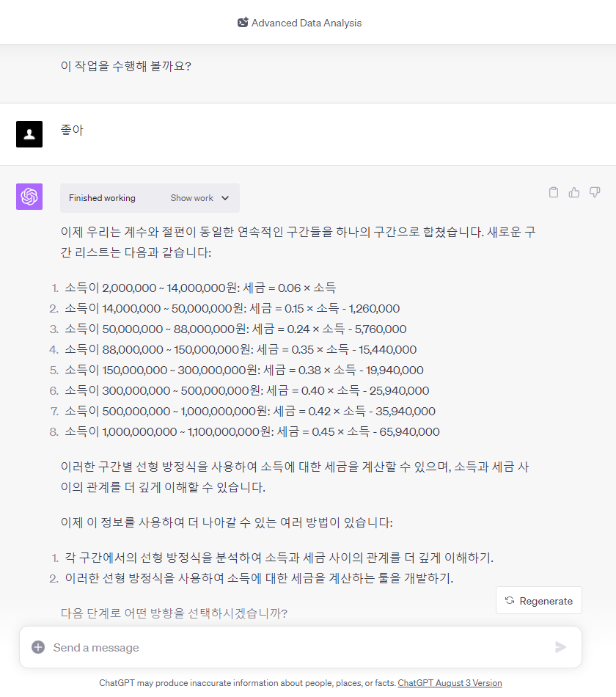Copy the response with the clipboard icon

click(x=554, y=192)
